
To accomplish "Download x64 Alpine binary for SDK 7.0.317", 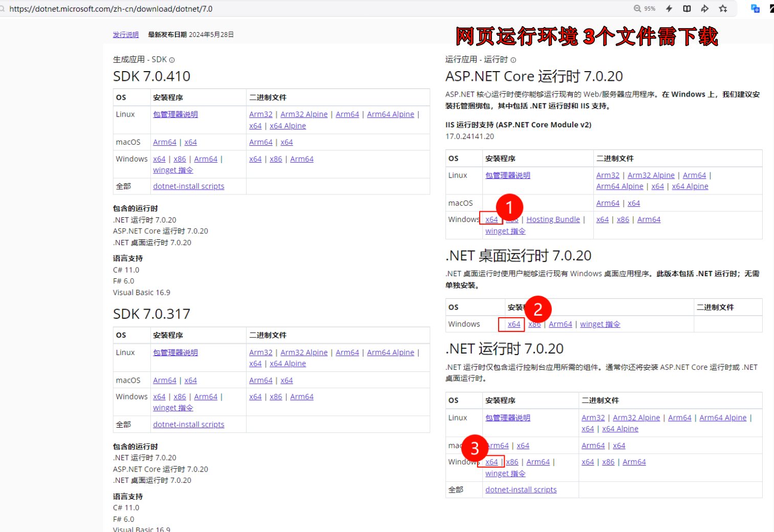I will click(288, 364).
